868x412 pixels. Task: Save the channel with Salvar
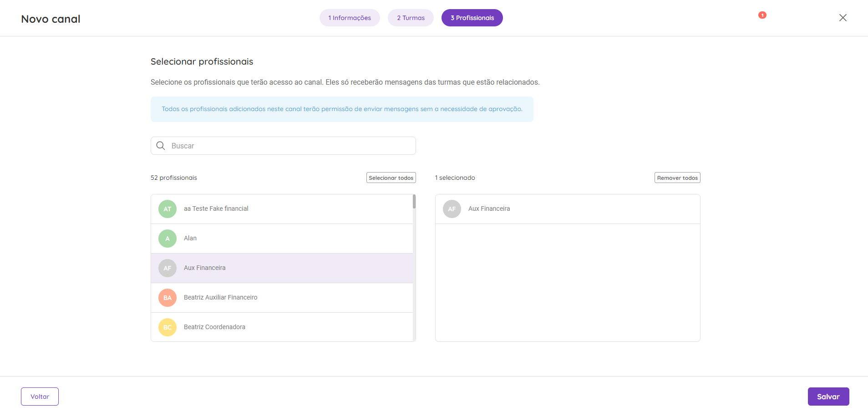828,397
